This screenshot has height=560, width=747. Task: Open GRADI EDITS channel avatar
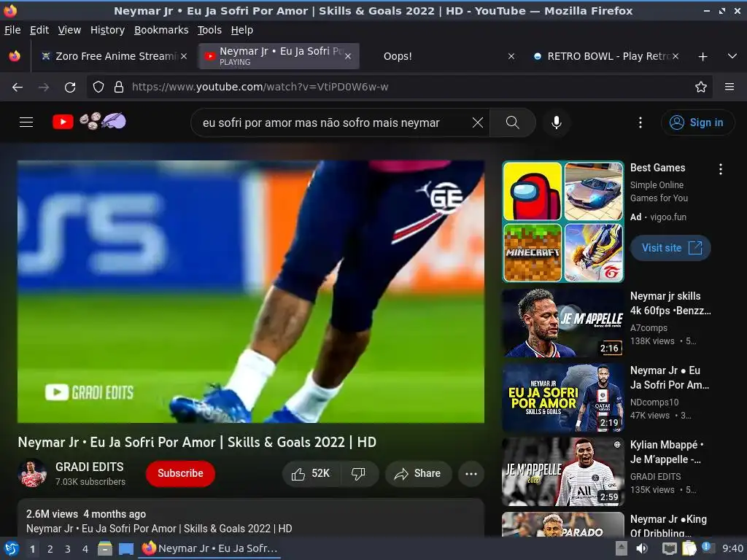[32, 473]
